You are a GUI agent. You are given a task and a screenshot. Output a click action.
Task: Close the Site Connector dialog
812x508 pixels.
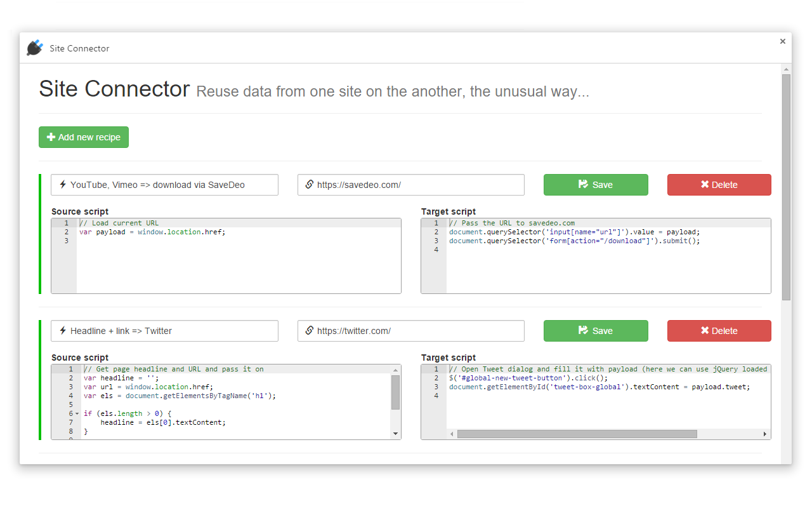pyautogui.click(x=783, y=41)
